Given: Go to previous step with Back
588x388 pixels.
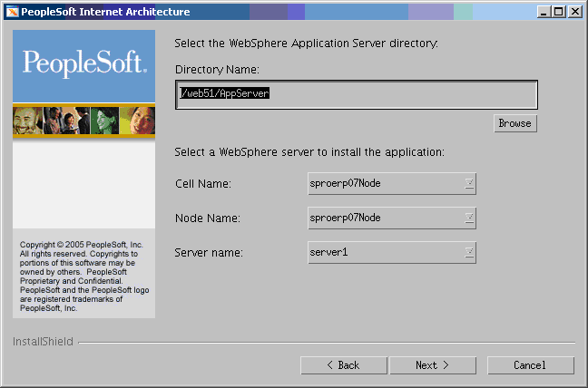Looking at the screenshot, I should 343,365.
